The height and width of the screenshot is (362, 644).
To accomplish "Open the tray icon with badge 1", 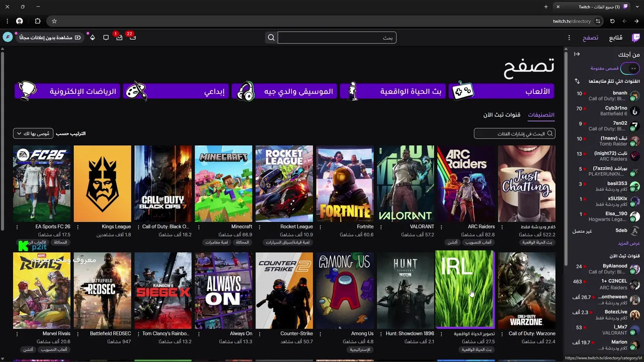I will pyautogui.click(x=119, y=37).
